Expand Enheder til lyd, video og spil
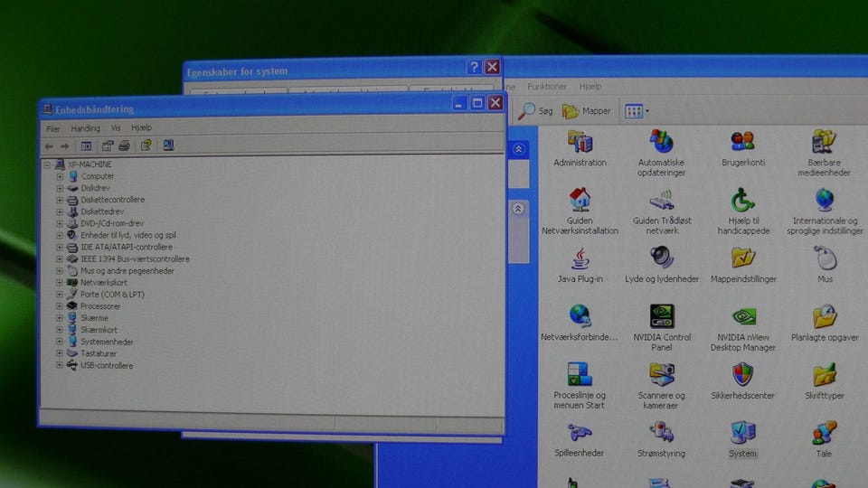This screenshot has width=868, height=488. pyautogui.click(x=60, y=236)
